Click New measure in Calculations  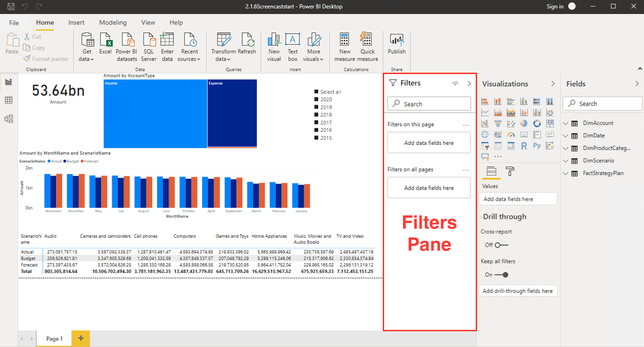pos(344,47)
